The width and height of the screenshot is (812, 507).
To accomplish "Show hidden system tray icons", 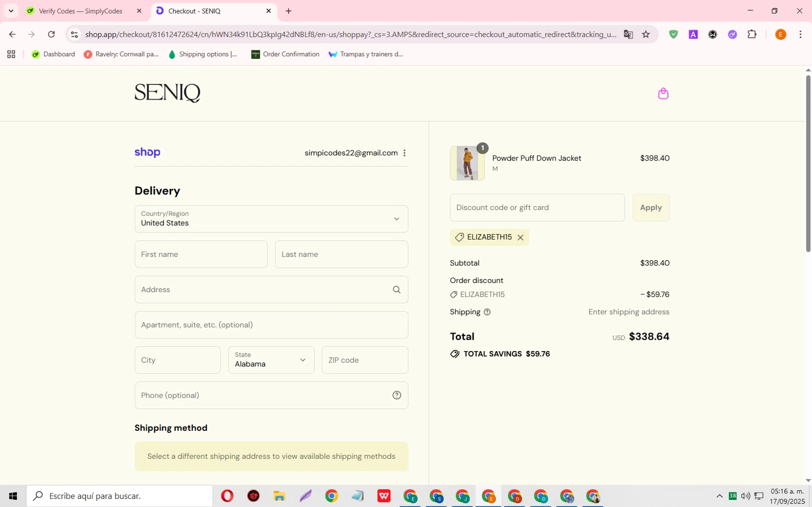I will 719,496.
